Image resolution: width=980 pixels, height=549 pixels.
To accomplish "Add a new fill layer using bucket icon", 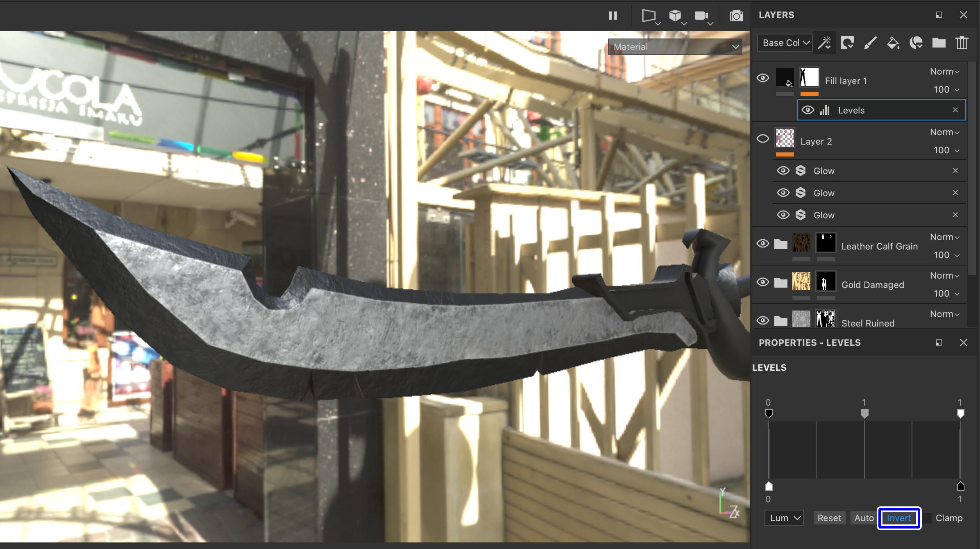I will [x=894, y=43].
